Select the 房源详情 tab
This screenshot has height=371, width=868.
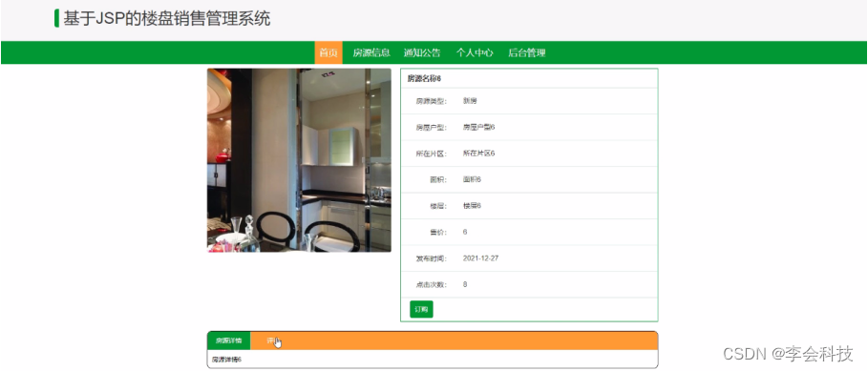click(228, 340)
